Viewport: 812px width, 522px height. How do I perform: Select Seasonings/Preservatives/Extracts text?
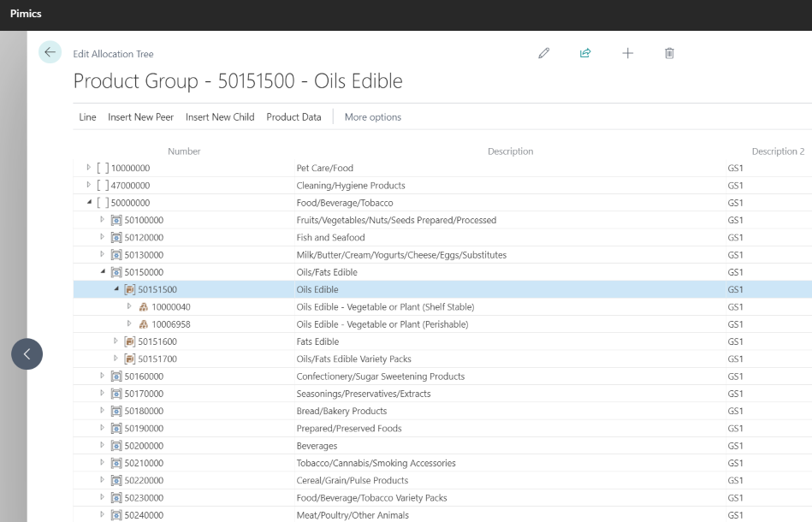coord(364,394)
